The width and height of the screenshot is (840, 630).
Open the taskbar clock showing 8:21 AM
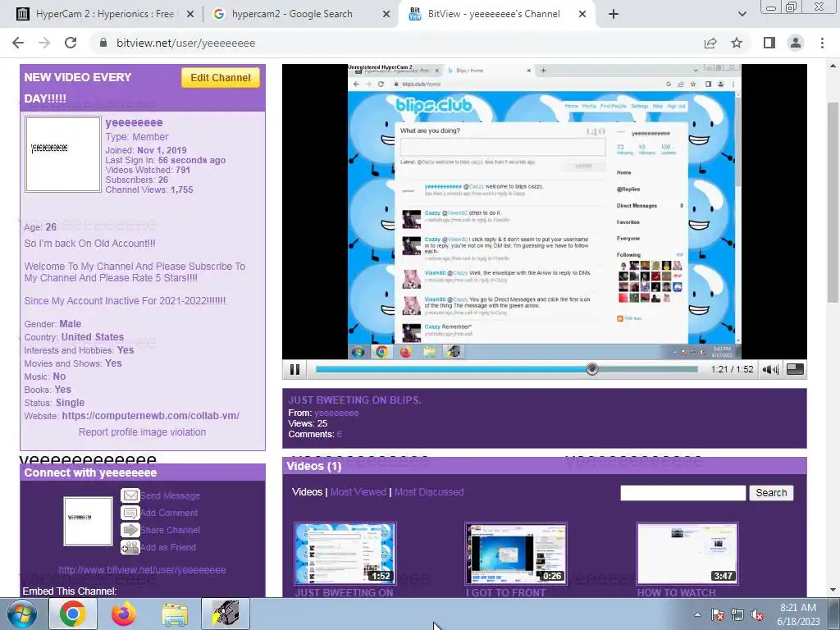(798, 614)
